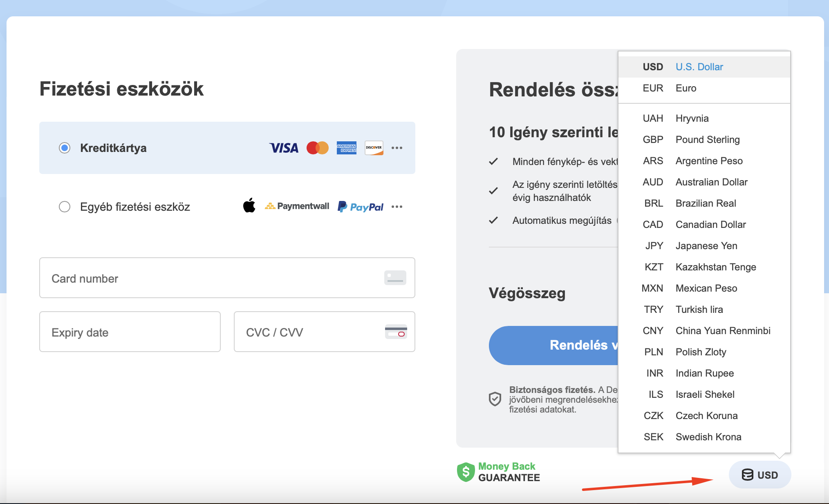
Task: Select the Egyéb fizetési eszköz radio button
Action: pyautogui.click(x=65, y=207)
